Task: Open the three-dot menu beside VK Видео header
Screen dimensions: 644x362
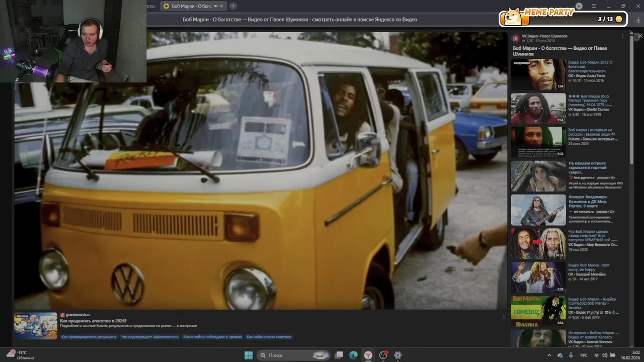Action: (622, 36)
